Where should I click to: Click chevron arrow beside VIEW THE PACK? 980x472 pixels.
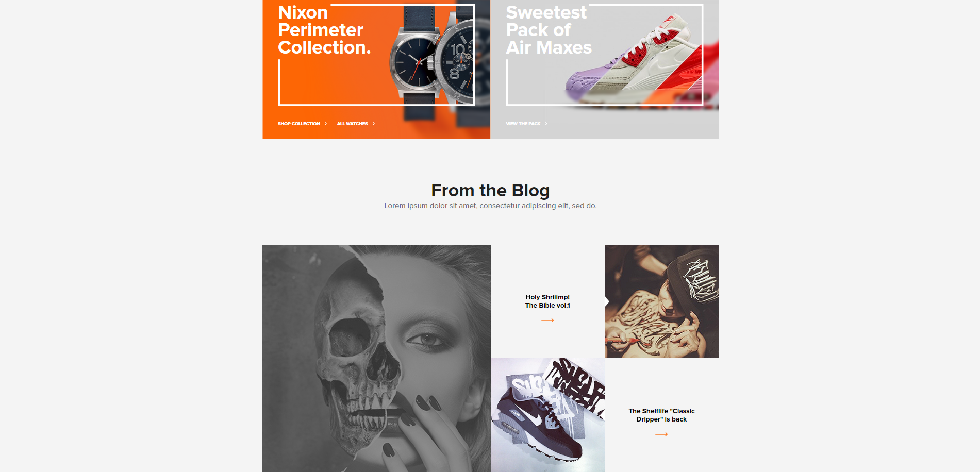[x=546, y=124]
